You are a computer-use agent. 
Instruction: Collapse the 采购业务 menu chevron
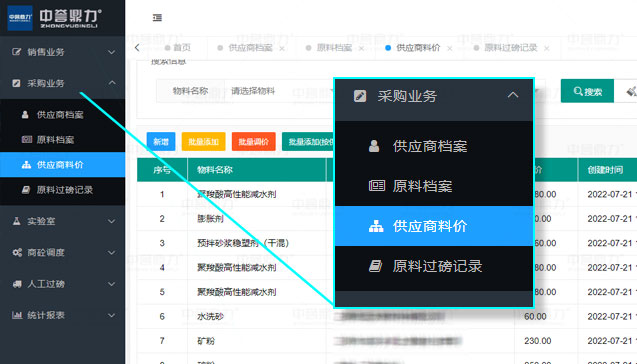point(112,83)
